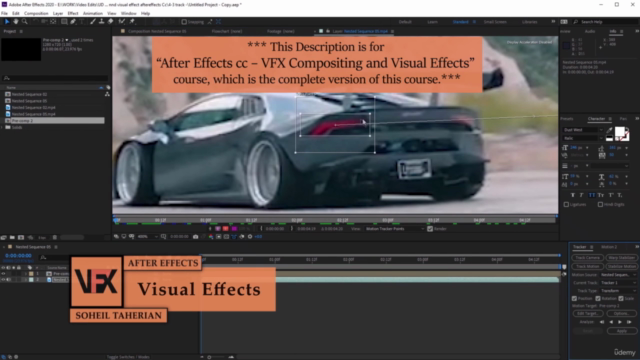
Task: Open the View Motion Tracker Points dropdown
Action: 395,229
